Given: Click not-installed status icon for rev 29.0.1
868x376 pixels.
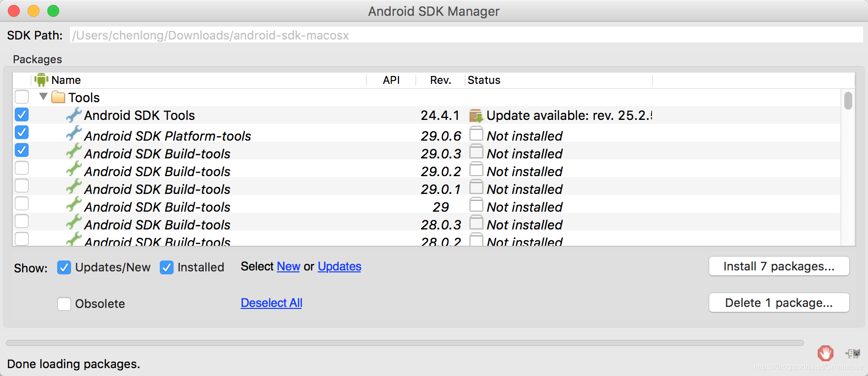Looking at the screenshot, I should (x=476, y=187).
